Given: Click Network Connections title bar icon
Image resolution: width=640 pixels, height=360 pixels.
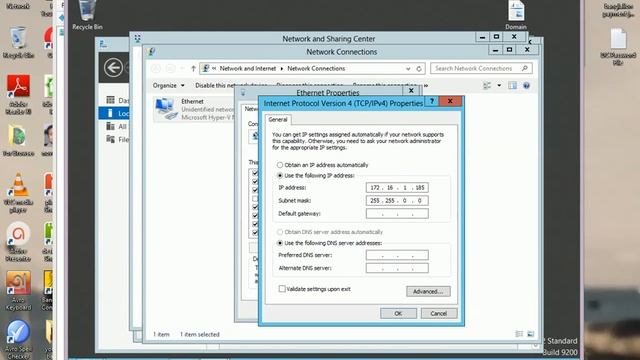Looking at the screenshot, I should (x=151, y=51).
